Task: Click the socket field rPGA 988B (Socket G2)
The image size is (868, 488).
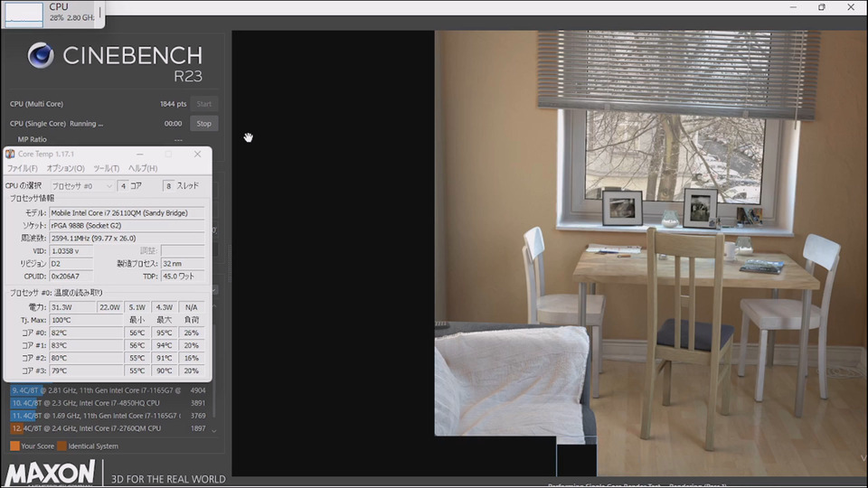Action: coord(127,225)
